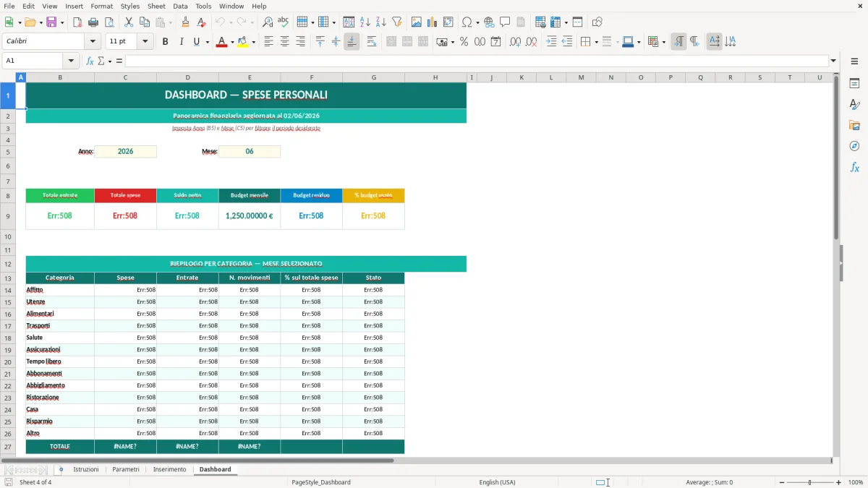This screenshot has width=868, height=488.
Task: Click the Copy icon
Action: 145,22
